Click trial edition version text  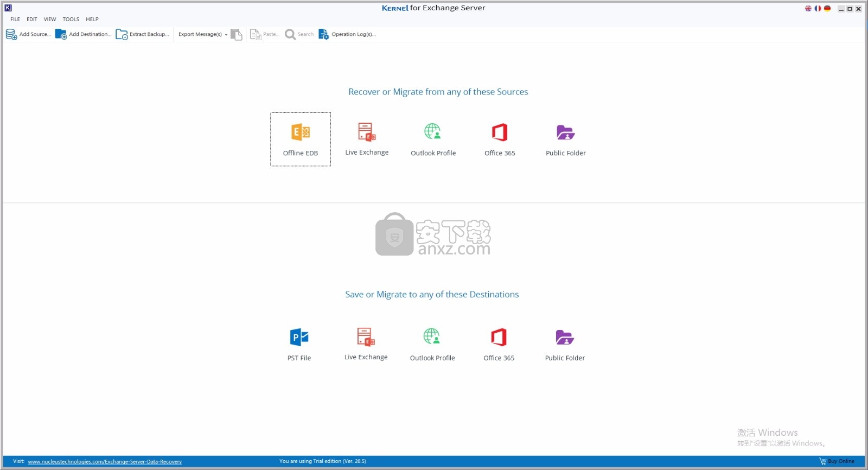323,461
